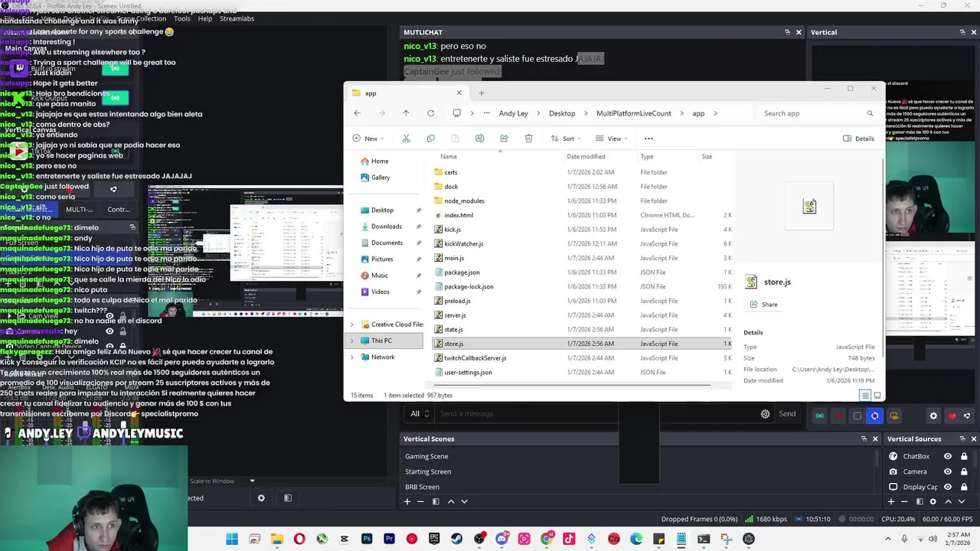This screenshot has width=980, height=551.
Task: Add a vertical source with plus icon
Action: point(890,501)
